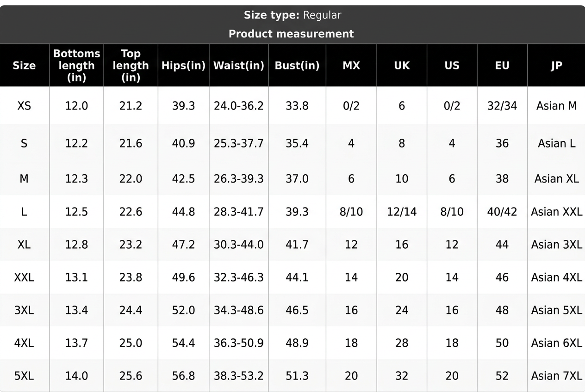Viewport: 585px width, 392px height.
Task: Select the Asian 7XL cell
Action: [556, 376]
